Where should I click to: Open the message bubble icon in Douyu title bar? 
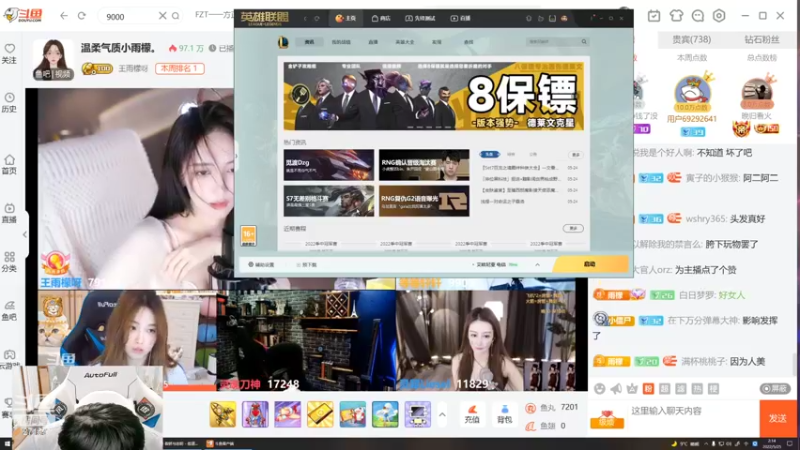pos(697,16)
